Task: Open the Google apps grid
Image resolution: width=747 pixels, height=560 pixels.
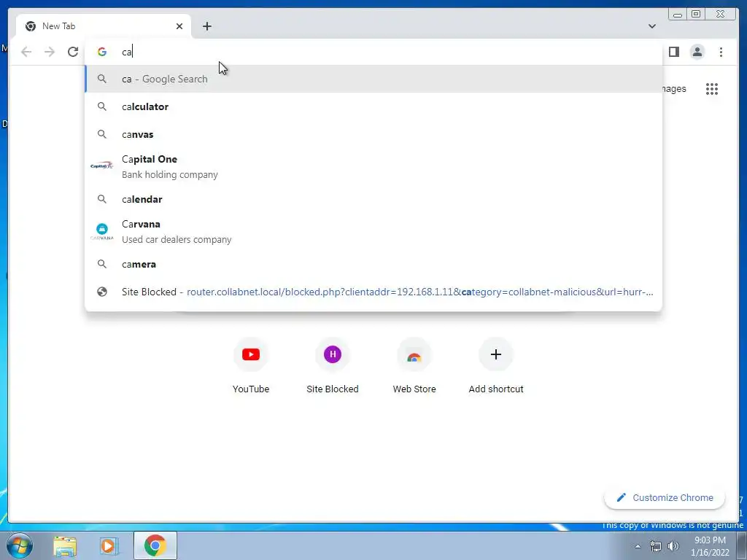Action: [x=712, y=89]
